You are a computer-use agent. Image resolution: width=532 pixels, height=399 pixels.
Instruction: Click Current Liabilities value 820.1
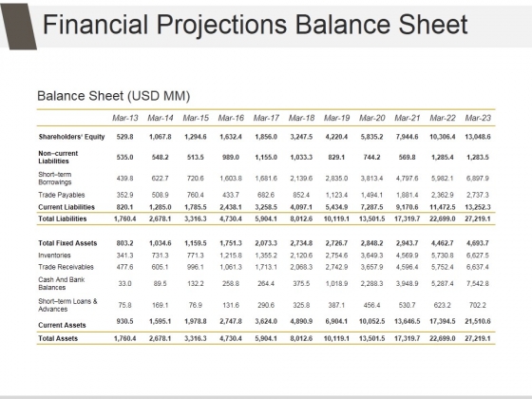(124, 207)
